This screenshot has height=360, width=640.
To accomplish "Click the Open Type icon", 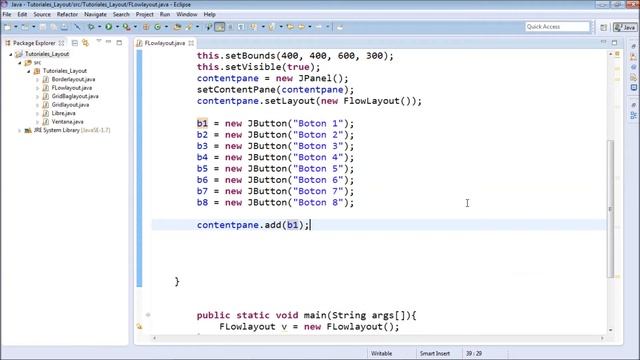I will point(177,27).
